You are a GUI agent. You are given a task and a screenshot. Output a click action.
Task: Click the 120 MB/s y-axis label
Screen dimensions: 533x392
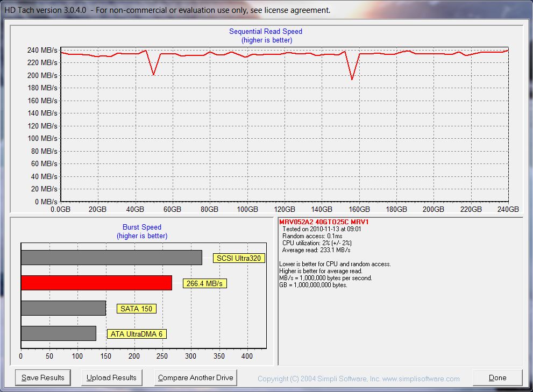pos(42,126)
